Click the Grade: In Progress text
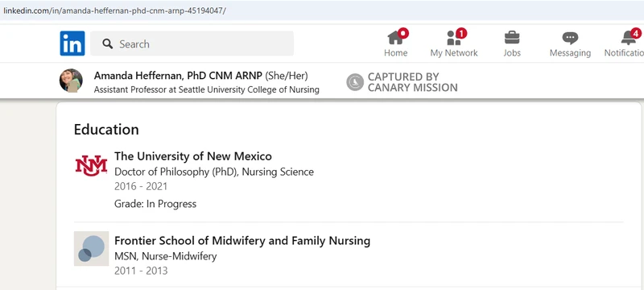The image size is (644, 290). click(155, 204)
